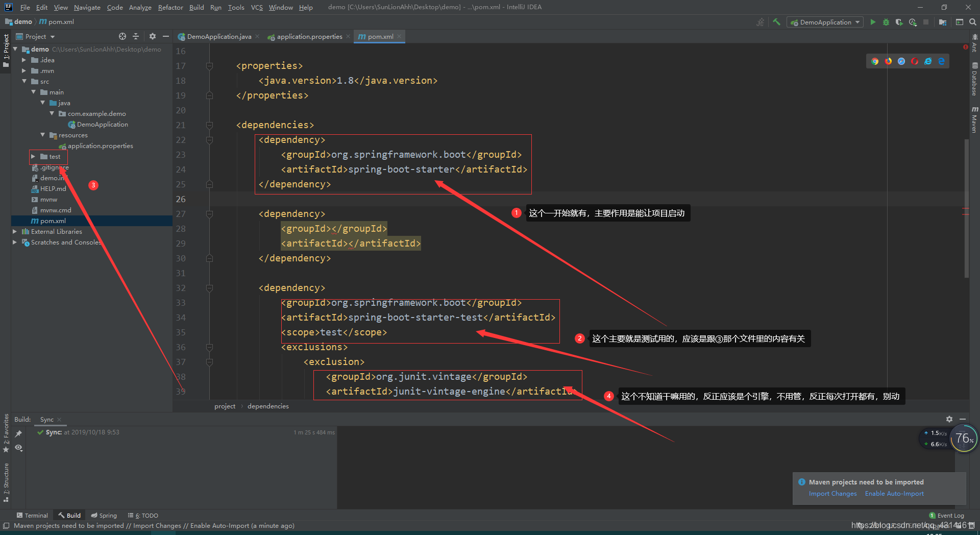Open the Maven tool window
This screenshot has height=535, width=980.
(974, 120)
